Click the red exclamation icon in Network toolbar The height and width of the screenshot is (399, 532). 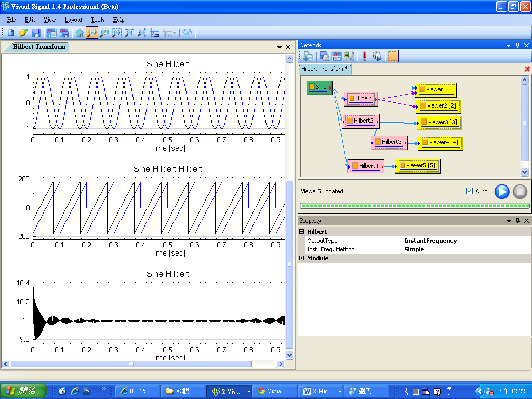pyautogui.click(x=365, y=57)
